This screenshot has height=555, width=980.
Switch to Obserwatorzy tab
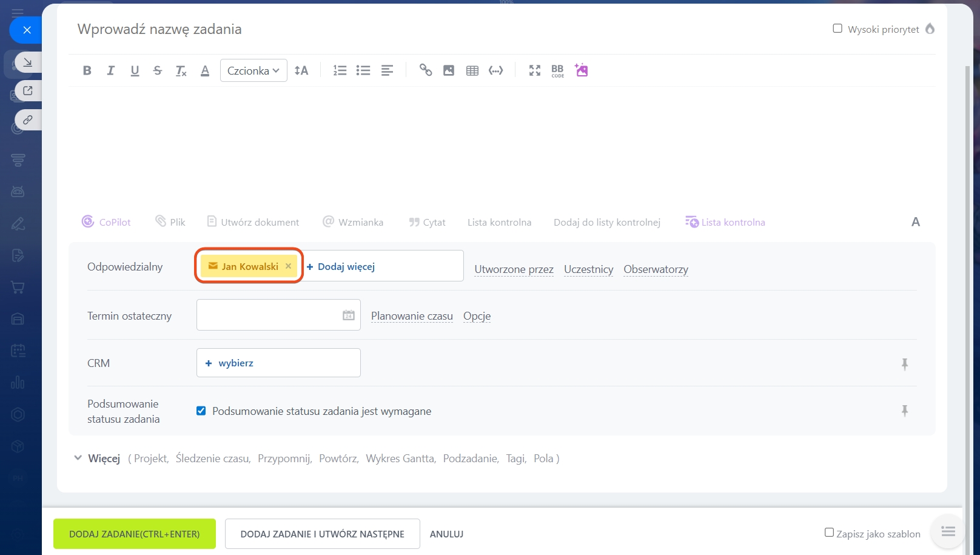point(656,269)
